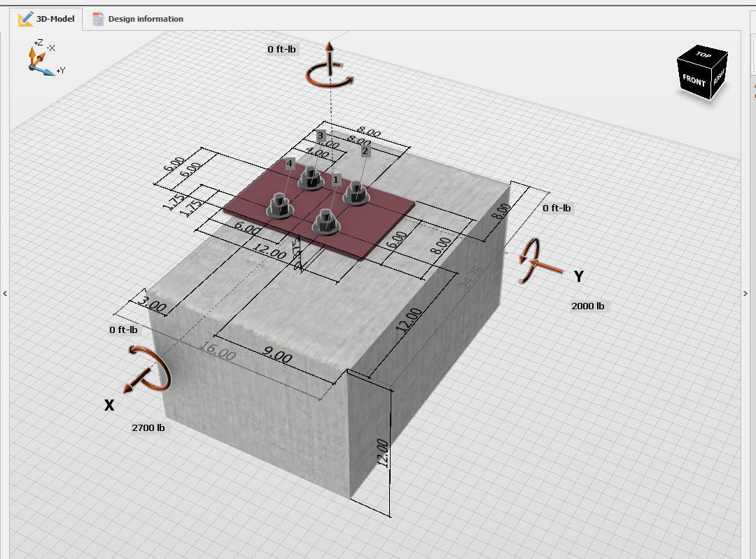756x559 pixels.
Task: Click the 24.25 concrete length dimension
Action: [x=470, y=278]
